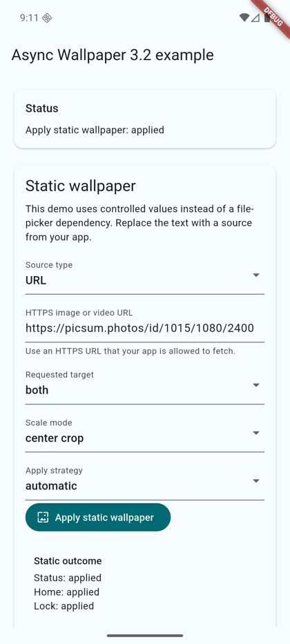The width and height of the screenshot is (290, 644).
Task: Tap the bottom navigation gesture handle
Action: [145, 636]
